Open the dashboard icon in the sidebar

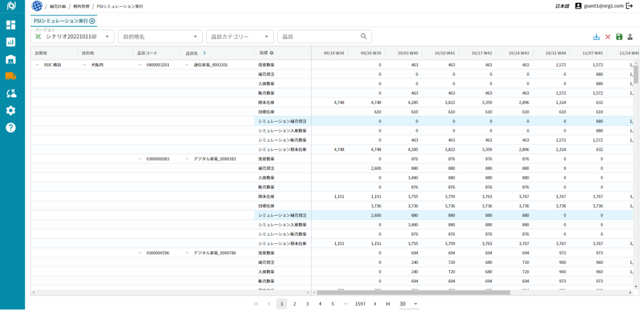[11, 25]
